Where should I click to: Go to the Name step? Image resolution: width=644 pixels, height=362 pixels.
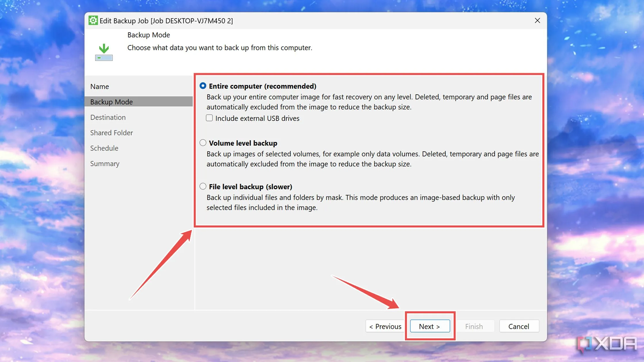[99, 86]
